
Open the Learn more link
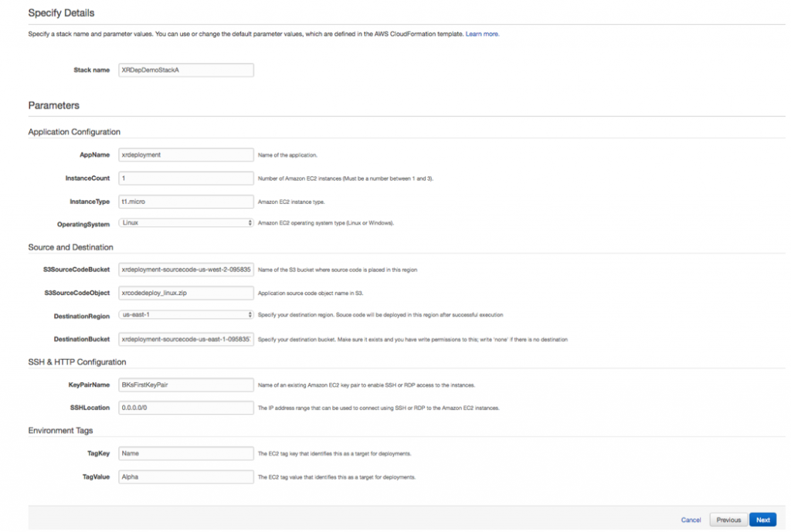coord(482,34)
